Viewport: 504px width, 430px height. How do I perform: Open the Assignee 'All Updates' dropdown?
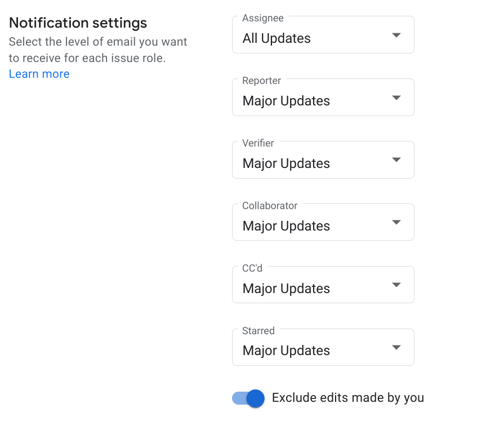[323, 35]
